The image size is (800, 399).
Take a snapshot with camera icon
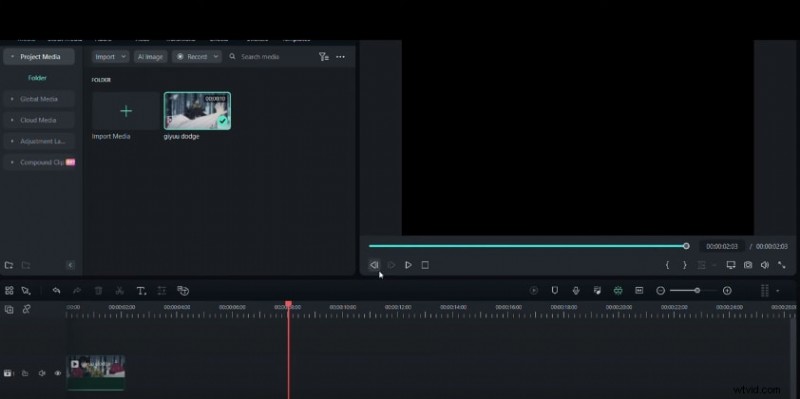pyautogui.click(x=748, y=265)
